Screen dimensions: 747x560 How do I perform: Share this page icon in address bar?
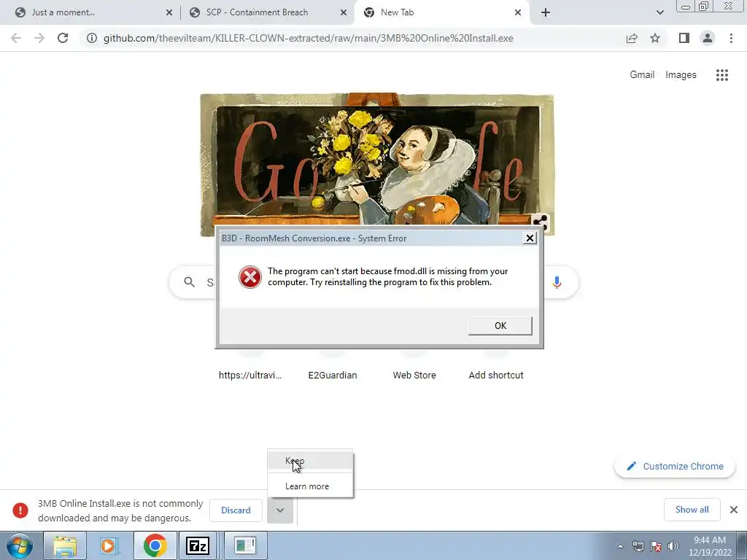(x=632, y=38)
